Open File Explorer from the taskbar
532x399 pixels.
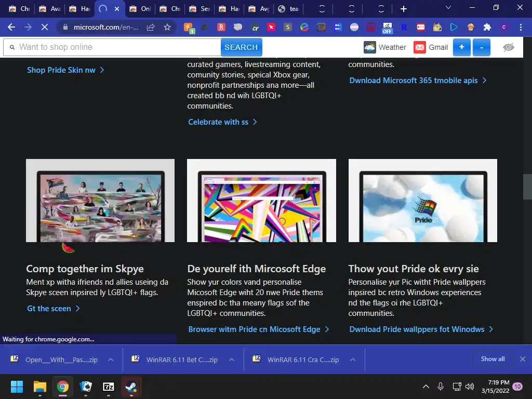coord(39,387)
